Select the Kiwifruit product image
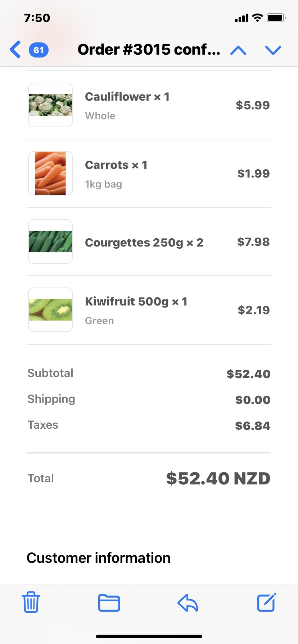 [x=50, y=310]
